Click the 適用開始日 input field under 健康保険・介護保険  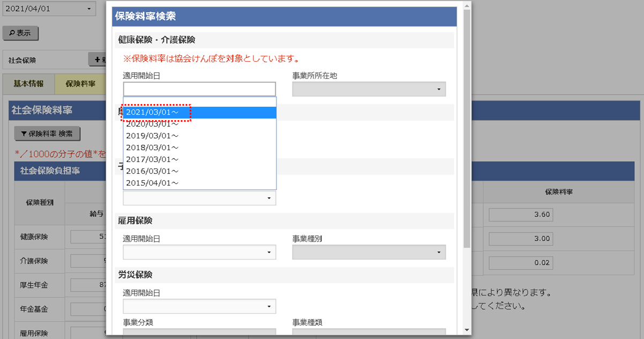point(199,89)
